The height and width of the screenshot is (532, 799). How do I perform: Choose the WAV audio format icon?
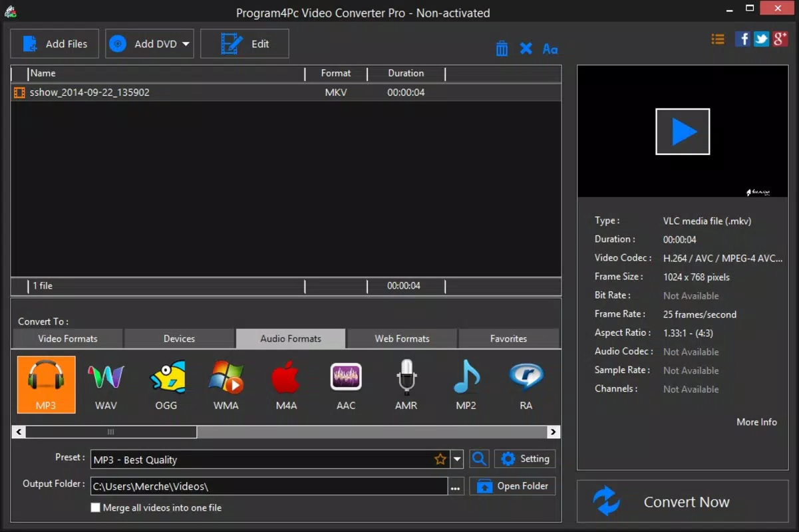pyautogui.click(x=106, y=384)
